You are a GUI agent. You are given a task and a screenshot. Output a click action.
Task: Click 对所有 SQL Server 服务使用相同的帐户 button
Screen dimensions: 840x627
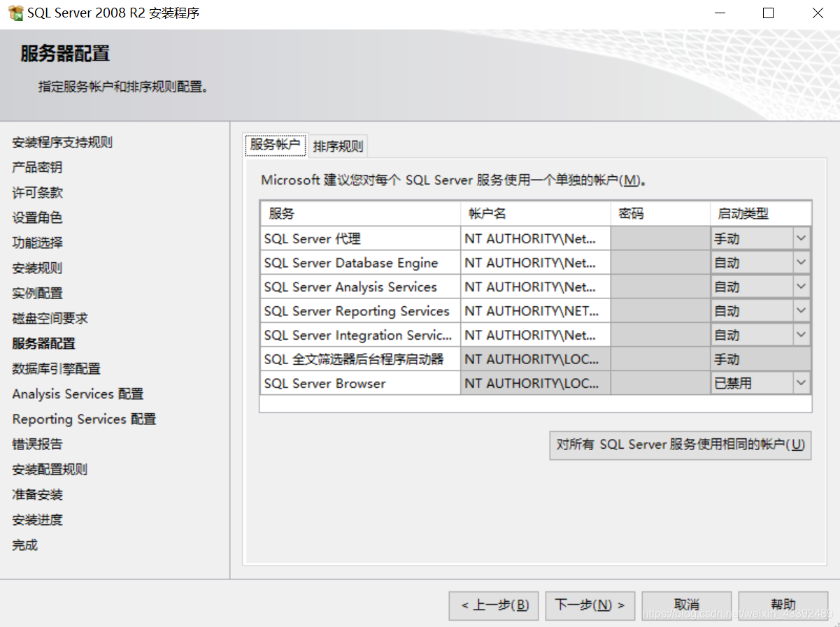click(x=681, y=445)
